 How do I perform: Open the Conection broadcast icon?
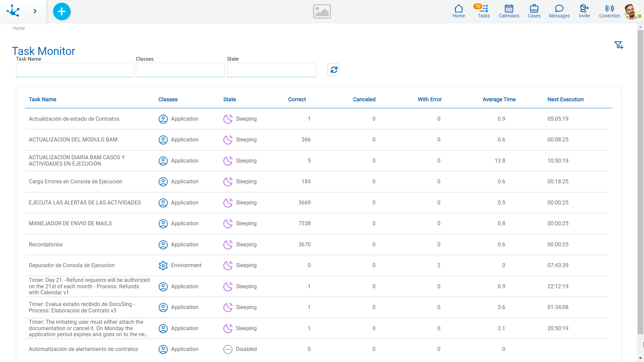click(x=609, y=11)
